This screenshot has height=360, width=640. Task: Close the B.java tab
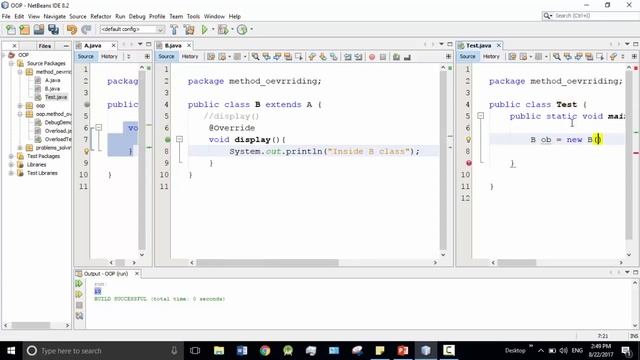click(x=189, y=45)
